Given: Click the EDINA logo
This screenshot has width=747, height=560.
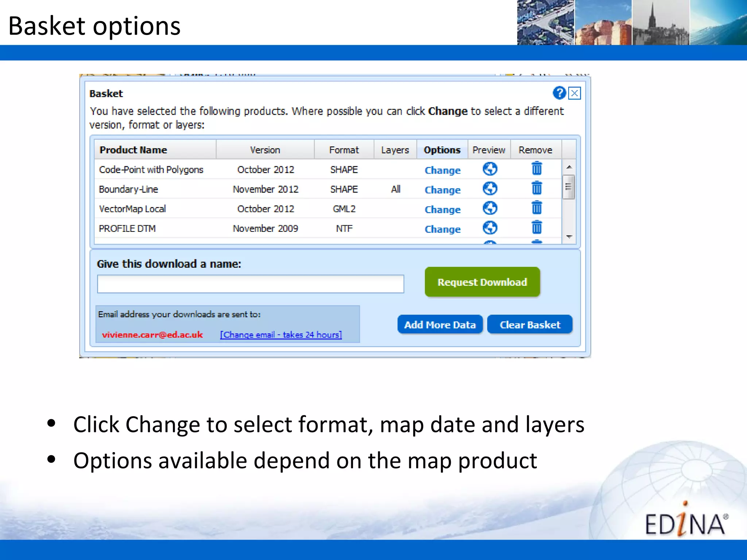Looking at the screenshot, I should tap(686, 520).
